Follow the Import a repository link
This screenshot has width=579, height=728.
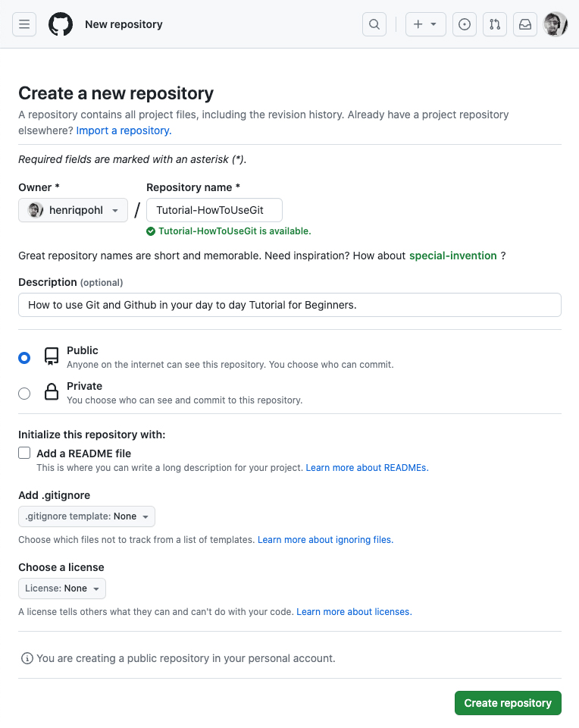pos(124,130)
